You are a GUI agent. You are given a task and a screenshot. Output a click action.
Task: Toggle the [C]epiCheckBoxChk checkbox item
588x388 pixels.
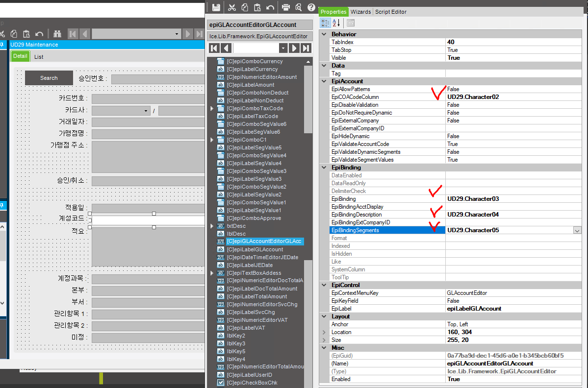pyautogui.click(x=220, y=383)
